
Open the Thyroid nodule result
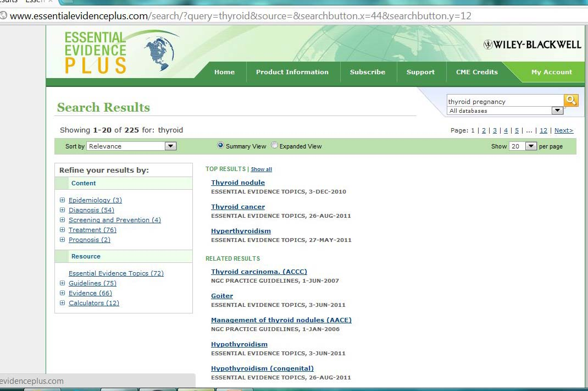pyautogui.click(x=238, y=183)
